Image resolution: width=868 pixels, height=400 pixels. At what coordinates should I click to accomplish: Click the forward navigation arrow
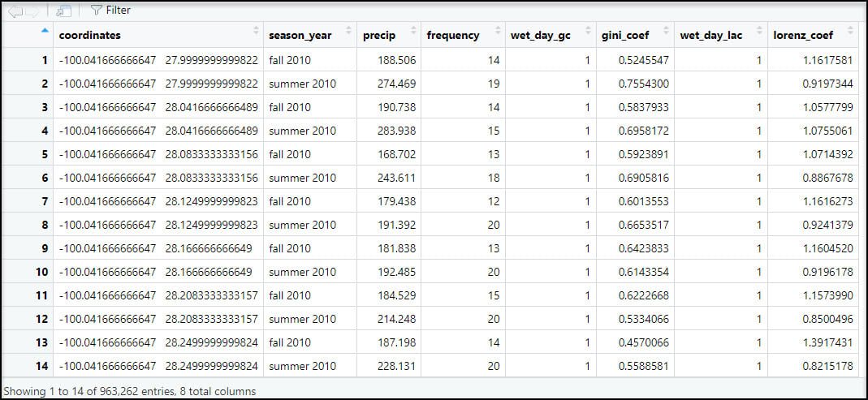pos(32,11)
